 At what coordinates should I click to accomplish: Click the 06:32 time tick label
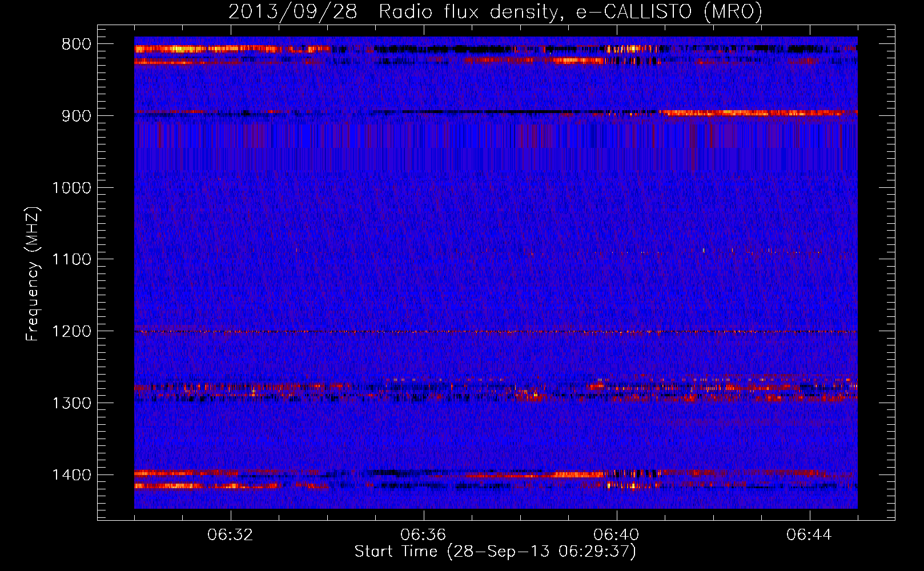(230, 535)
